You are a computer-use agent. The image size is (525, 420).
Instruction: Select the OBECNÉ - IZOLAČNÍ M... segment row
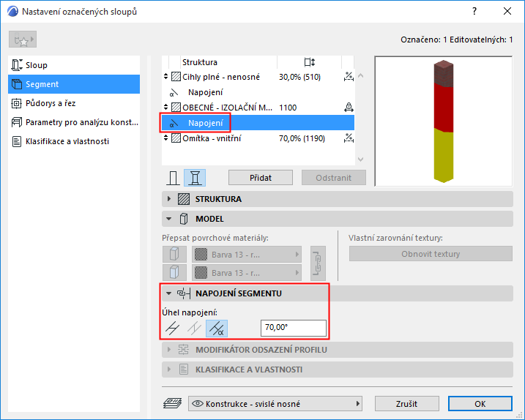click(x=258, y=108)
